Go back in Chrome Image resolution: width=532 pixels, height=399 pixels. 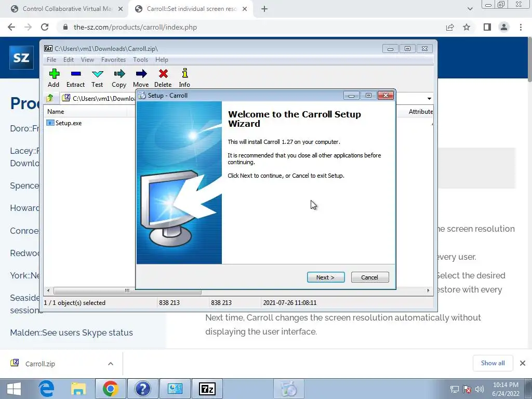[11, 27]
